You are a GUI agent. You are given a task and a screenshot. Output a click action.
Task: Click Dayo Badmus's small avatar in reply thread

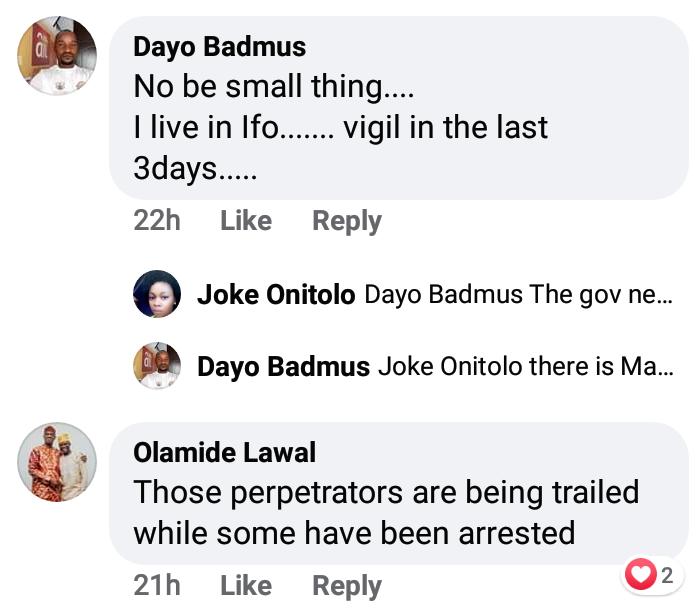point(157,366)
